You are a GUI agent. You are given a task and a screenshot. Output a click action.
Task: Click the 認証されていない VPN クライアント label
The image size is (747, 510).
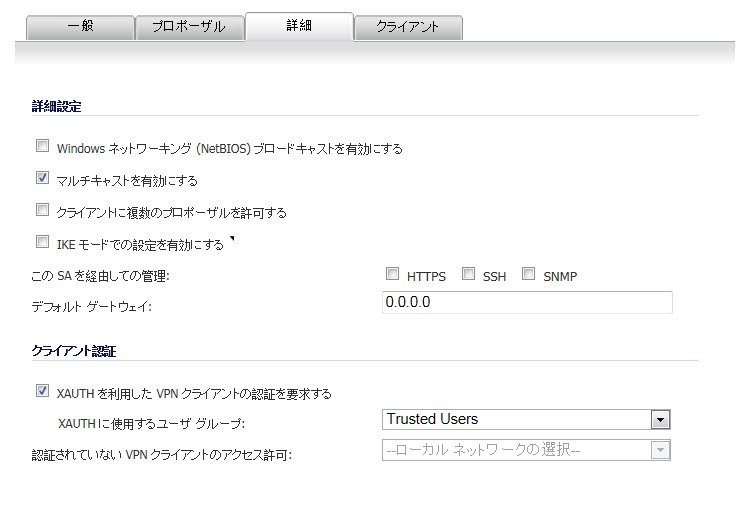click(162, 455)
